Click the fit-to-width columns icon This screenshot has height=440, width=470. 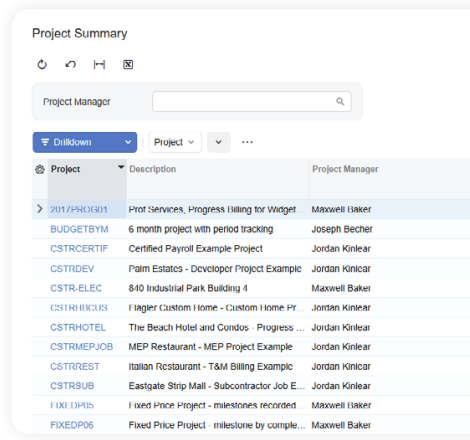pos(99,64)
